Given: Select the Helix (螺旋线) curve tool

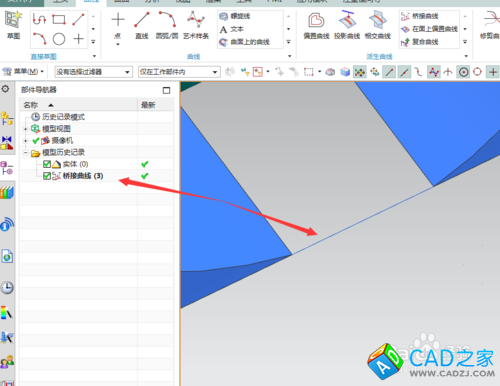Looking at the screenshot, I should point(235,16).
